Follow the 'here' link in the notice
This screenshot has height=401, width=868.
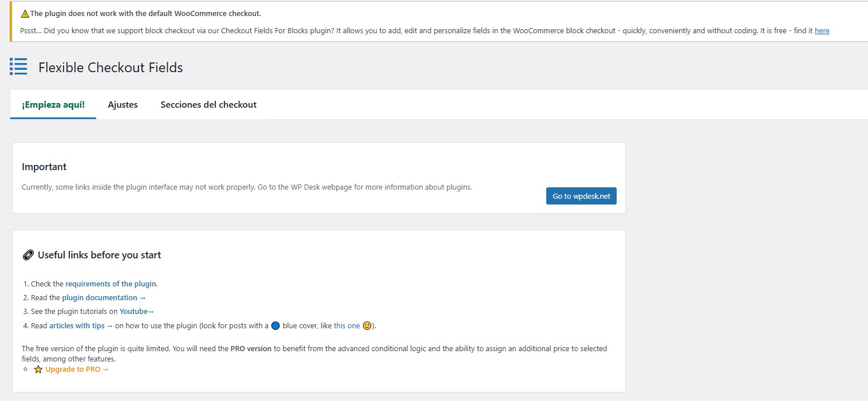[x=822, y=31]
